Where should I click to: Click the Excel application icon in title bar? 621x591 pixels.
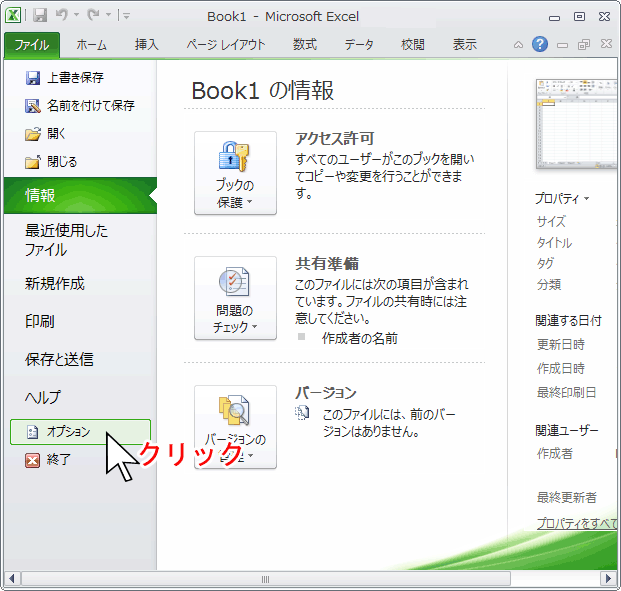(13, 15)
